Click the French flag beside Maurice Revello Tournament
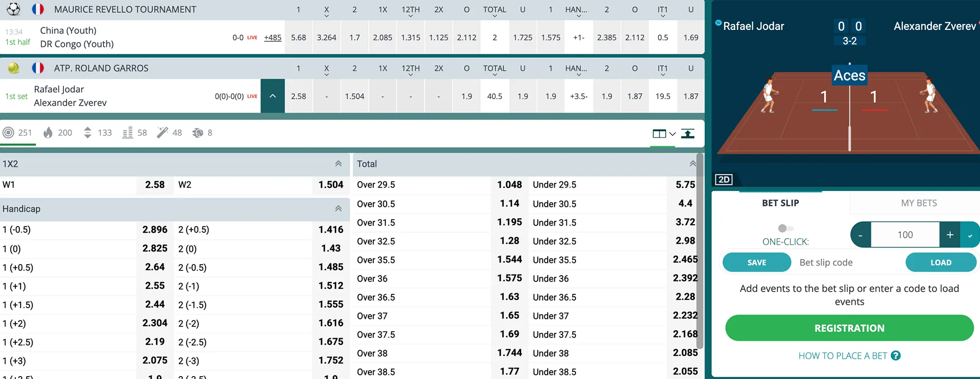The width and height of the screenshot is (980, 379). pos(38,9)
